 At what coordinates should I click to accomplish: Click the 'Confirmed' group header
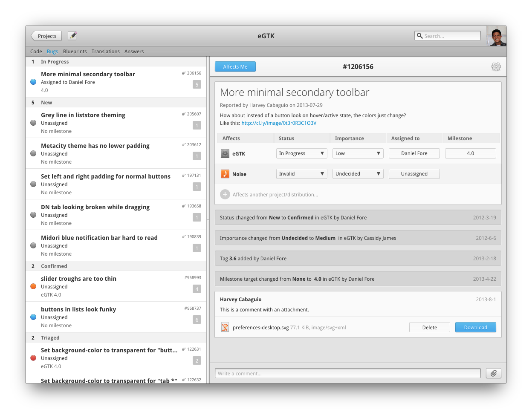[116, 266]
